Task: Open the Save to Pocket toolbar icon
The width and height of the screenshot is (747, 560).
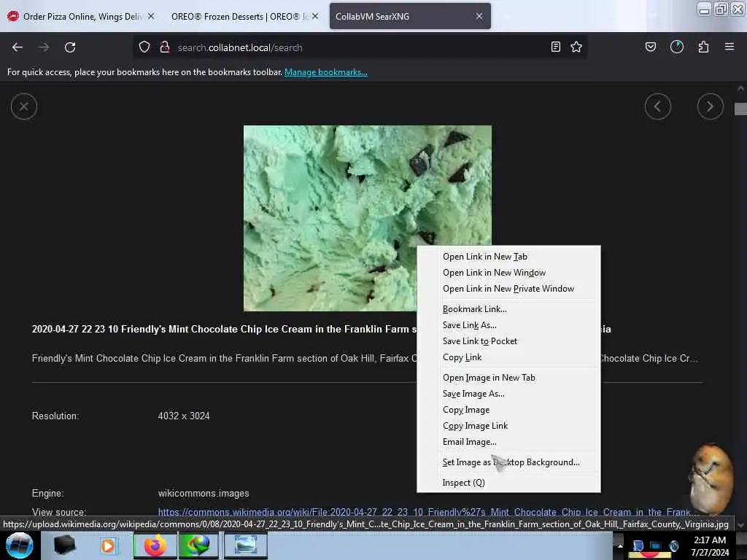Action: point(650,47)
